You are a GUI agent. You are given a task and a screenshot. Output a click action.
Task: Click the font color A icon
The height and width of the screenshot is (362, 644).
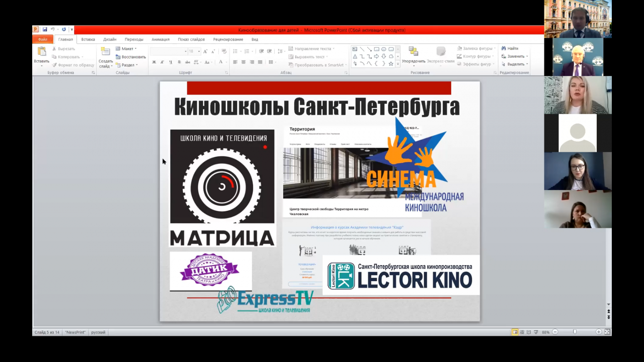coord(221,62)
